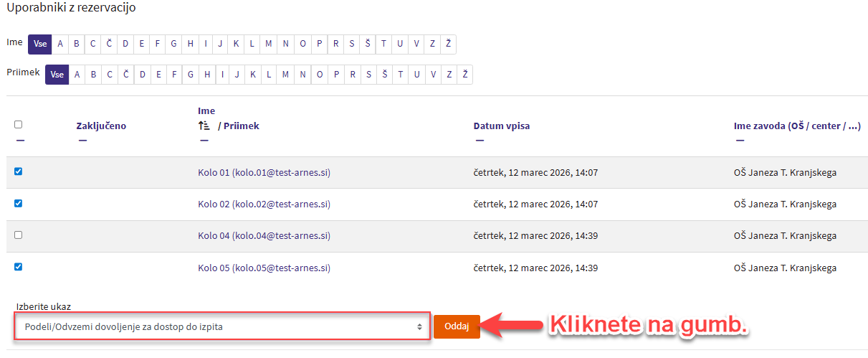Click the Zaključeno column header link
Image resolution: width=868 pixels, height=358 pixels.
point(101,126)
